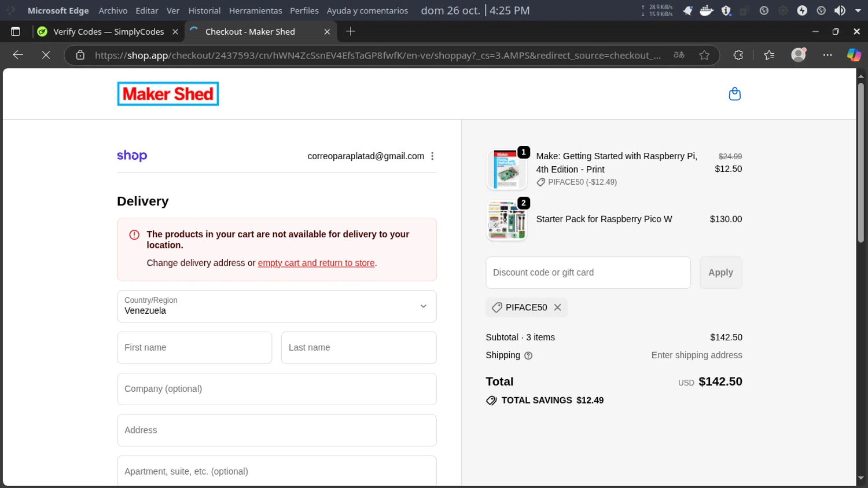Viewport: 868px width, 488px height.
Task: Open Ayuda y comentarios menu
Action: (367, 10)
